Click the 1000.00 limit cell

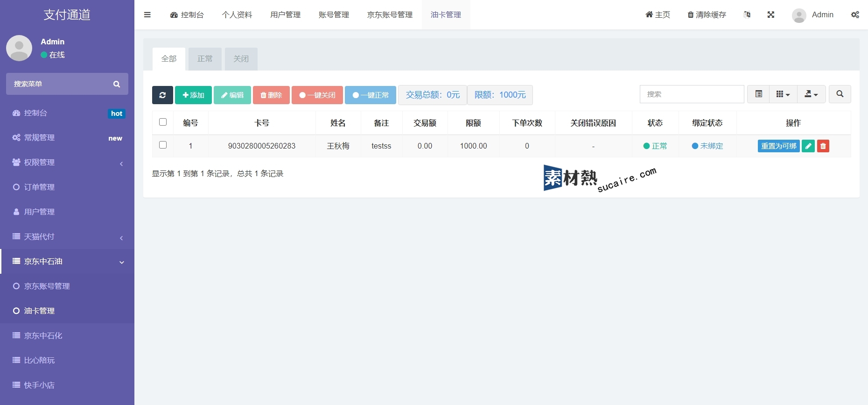[473, 146]
